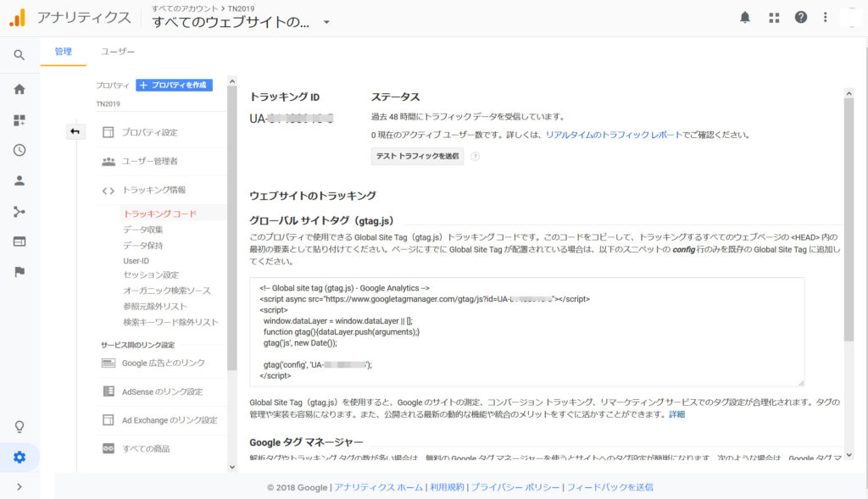Open help question mark icon
The image size is (868, 499).
pyautogui.click(x=801, y=17)
